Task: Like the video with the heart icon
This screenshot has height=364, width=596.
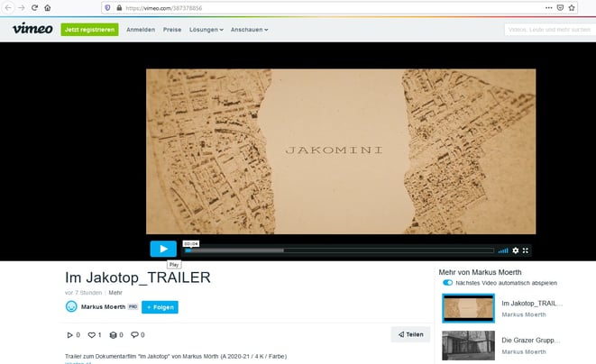Action: [91, 335]
